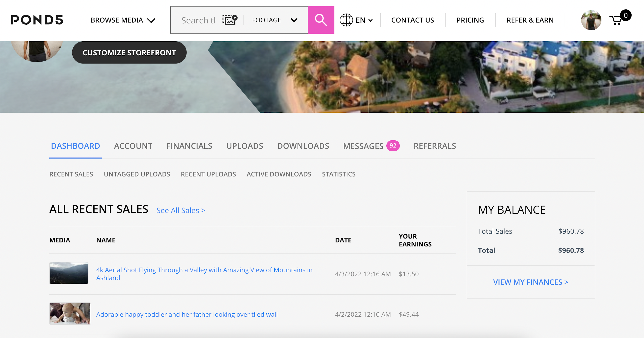Click the Pond5 logo
The height and width of the screenshot is (338, 644).
tap(37, 20)
